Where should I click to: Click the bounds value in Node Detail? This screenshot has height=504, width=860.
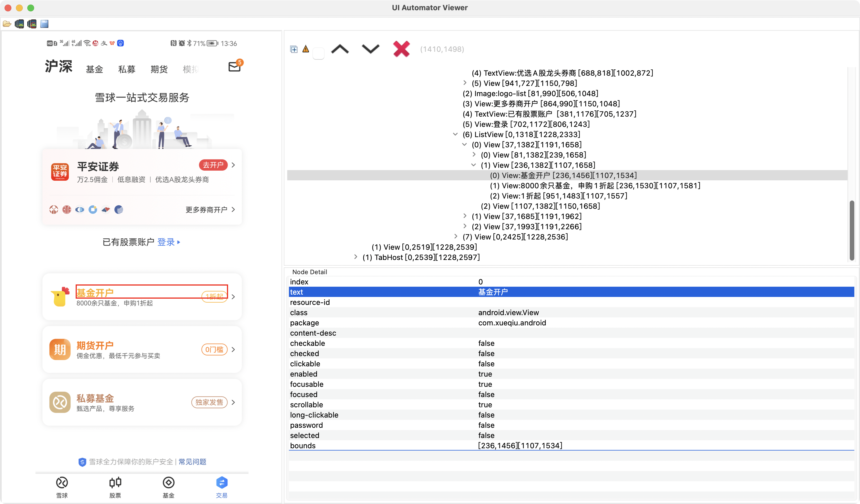point(520,446)
